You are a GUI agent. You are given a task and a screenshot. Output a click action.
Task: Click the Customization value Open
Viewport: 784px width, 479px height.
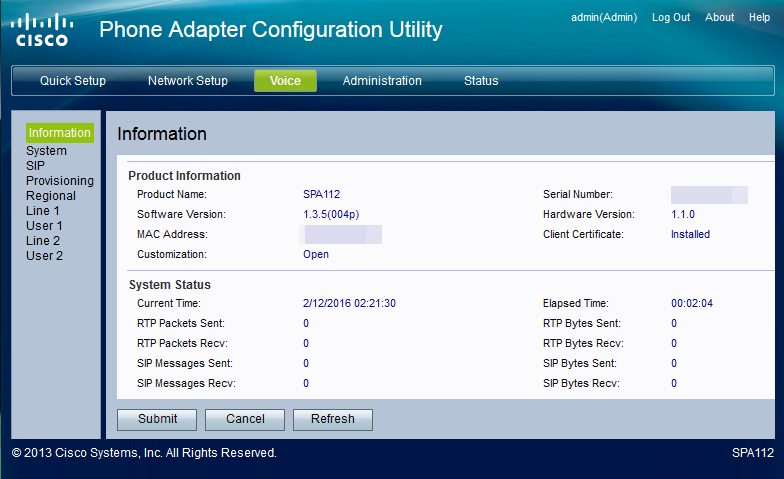316,254
